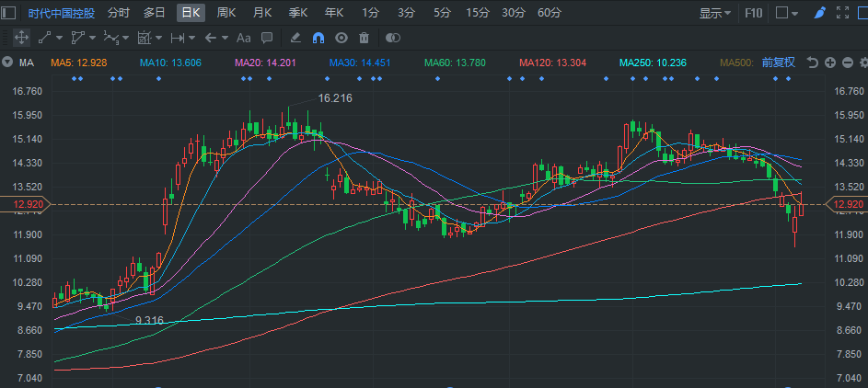Click the overlapping circles overlay icon
The image size is (868, 388).
coord(392,38)
